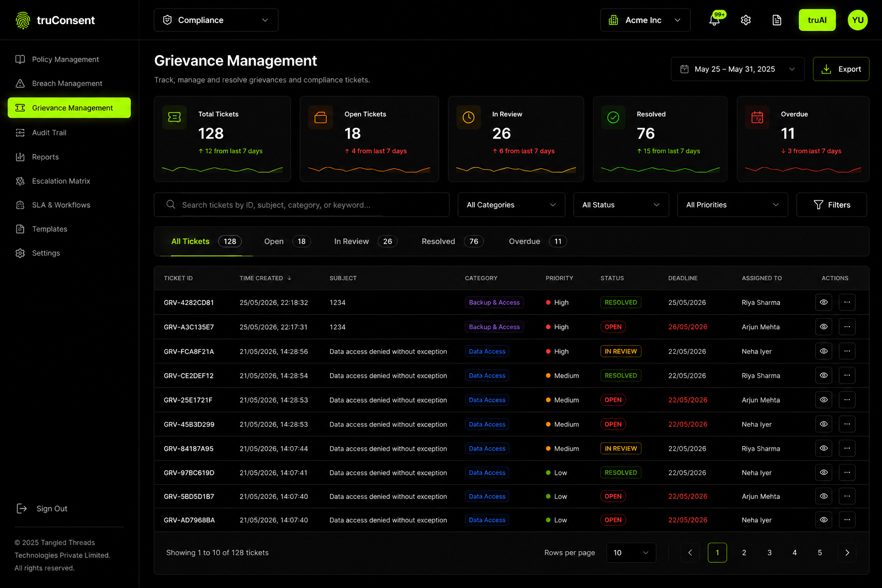Switch to the Open tickets tab
Image resolution: width=882 pixels, height=588 pixels.
click(287, 241)
